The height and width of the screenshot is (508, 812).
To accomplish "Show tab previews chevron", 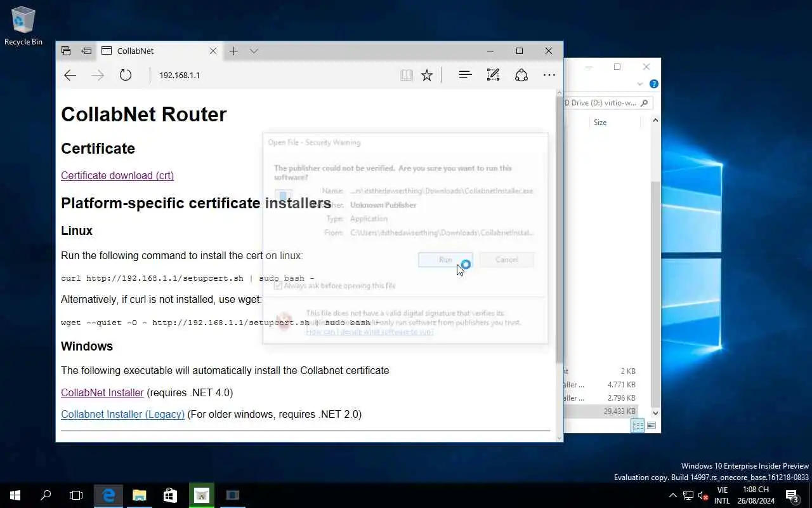I will [254, 51].
